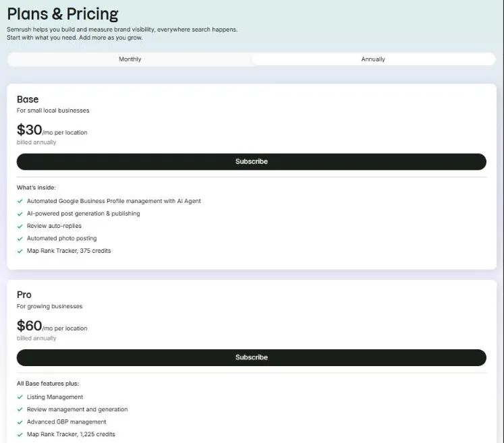504x443 pixels.
Task: Click 'Automated Google Business Profile management' feature
Action: pyautogui.click(x=114, y=201)
